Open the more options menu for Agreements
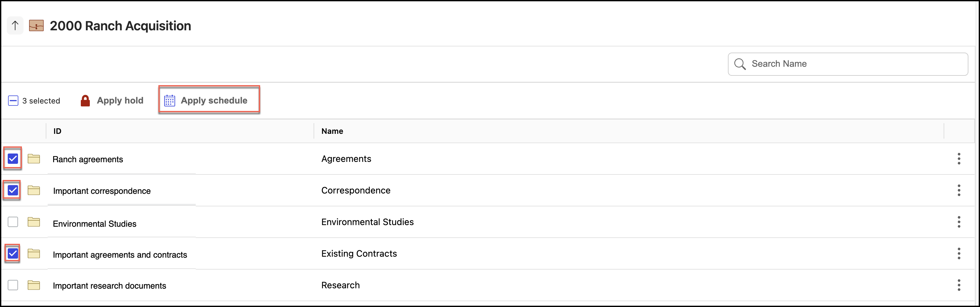Viewport: 980px width, 307px height. (959, 158)
